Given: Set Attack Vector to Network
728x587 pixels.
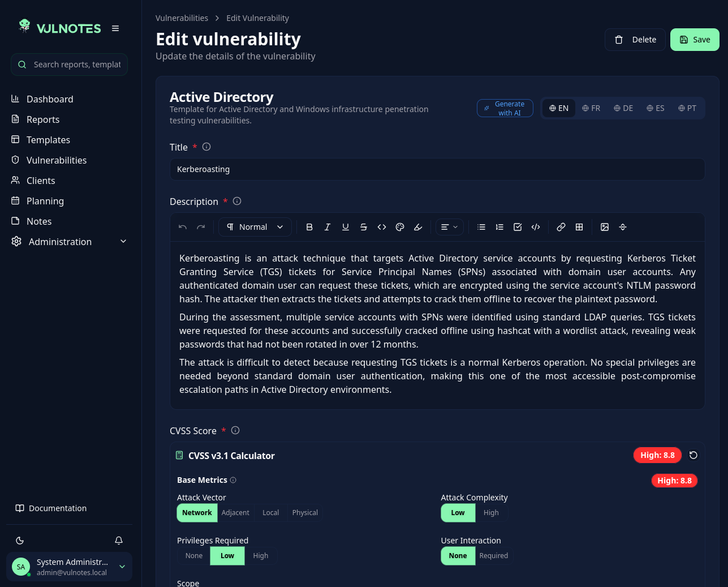Looking at the screenshot, I should click(x=197, y=513).
